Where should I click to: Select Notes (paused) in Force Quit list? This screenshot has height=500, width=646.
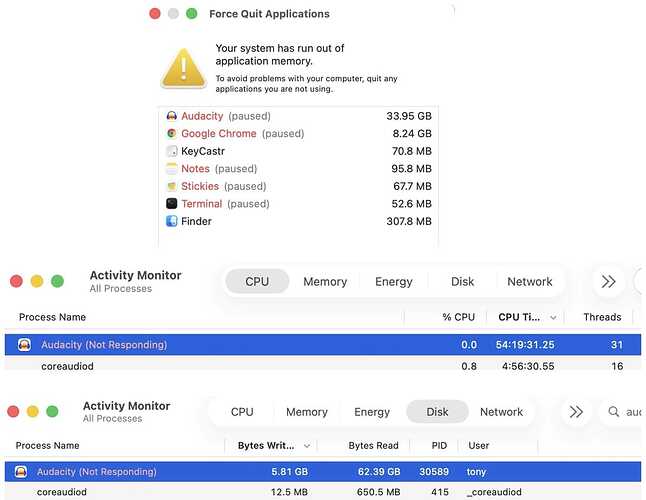click(298, 168)
